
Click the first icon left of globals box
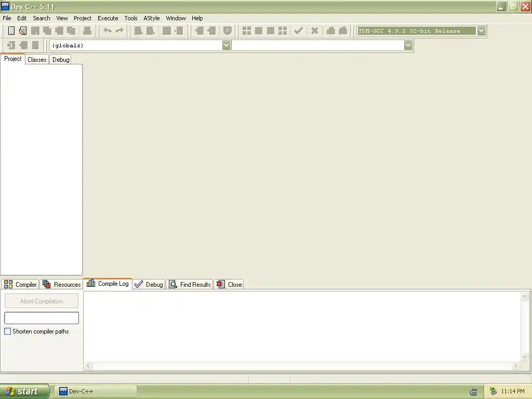click(11, 45)
